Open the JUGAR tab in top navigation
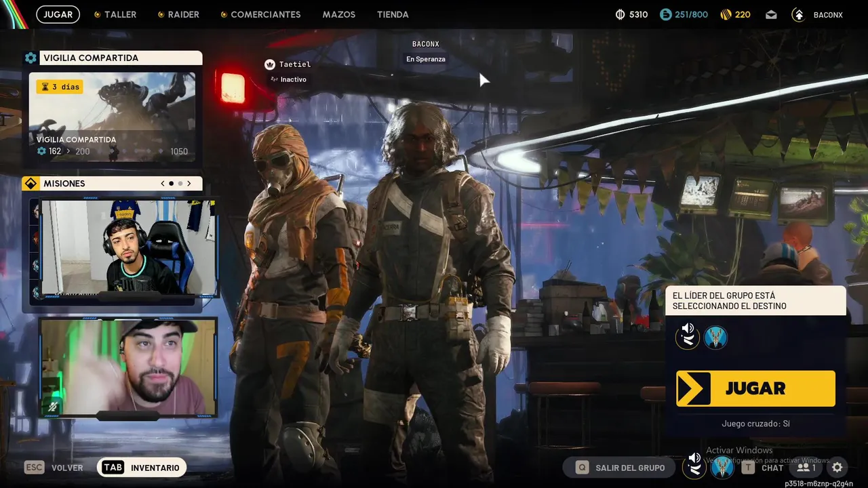 click(x=58, y=14)
